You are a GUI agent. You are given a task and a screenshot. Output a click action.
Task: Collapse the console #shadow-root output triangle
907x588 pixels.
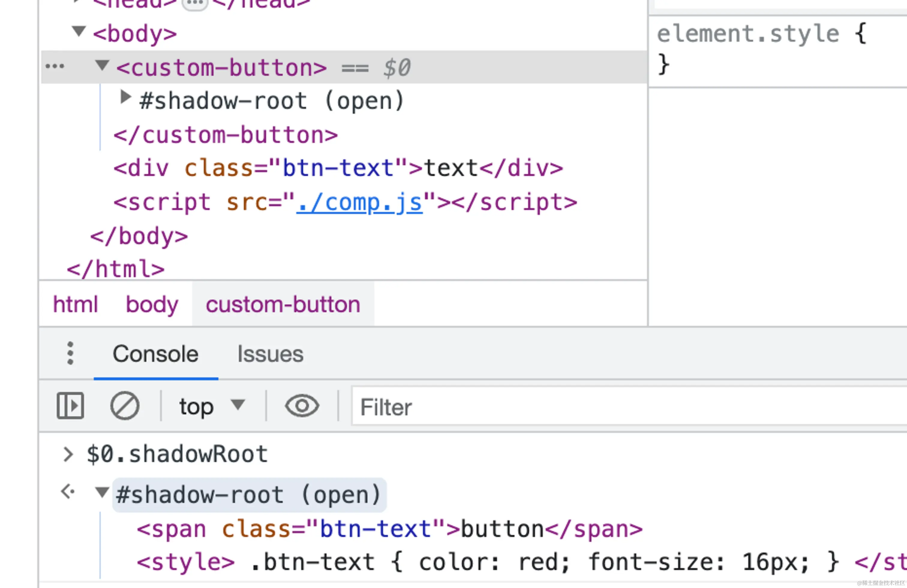(x=102, y=492)
